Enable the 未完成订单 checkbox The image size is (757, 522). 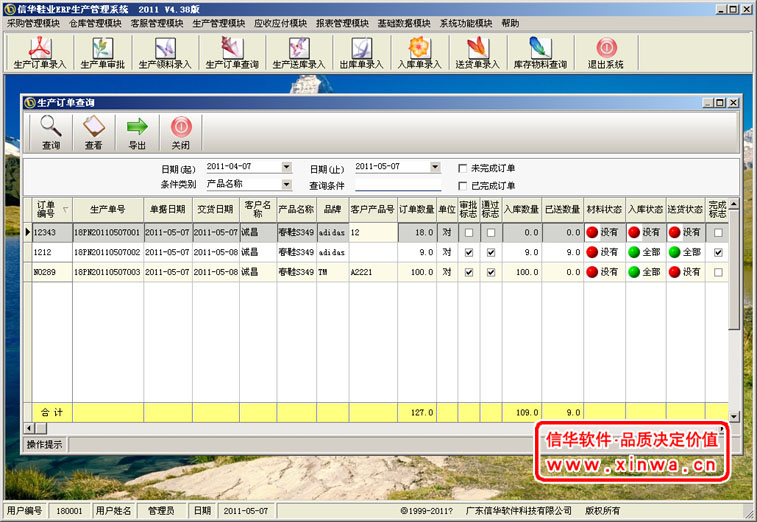pyautogui.click(x=462, y=167)
